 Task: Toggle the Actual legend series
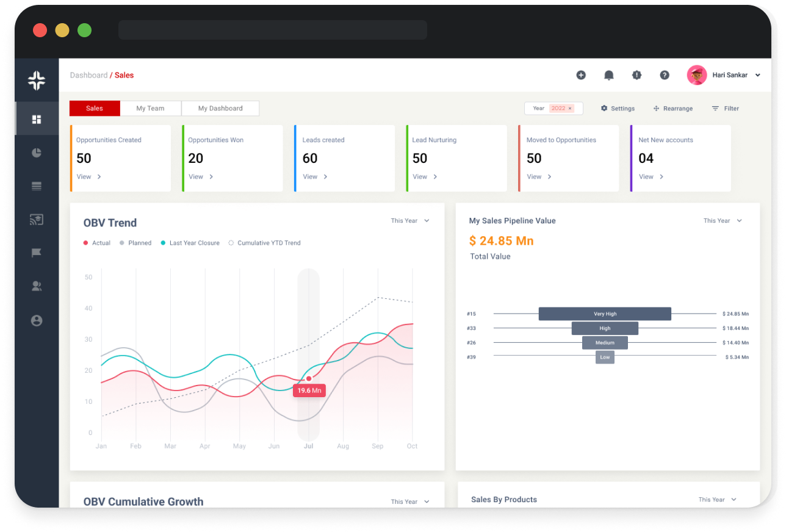[x=97, y=243]
